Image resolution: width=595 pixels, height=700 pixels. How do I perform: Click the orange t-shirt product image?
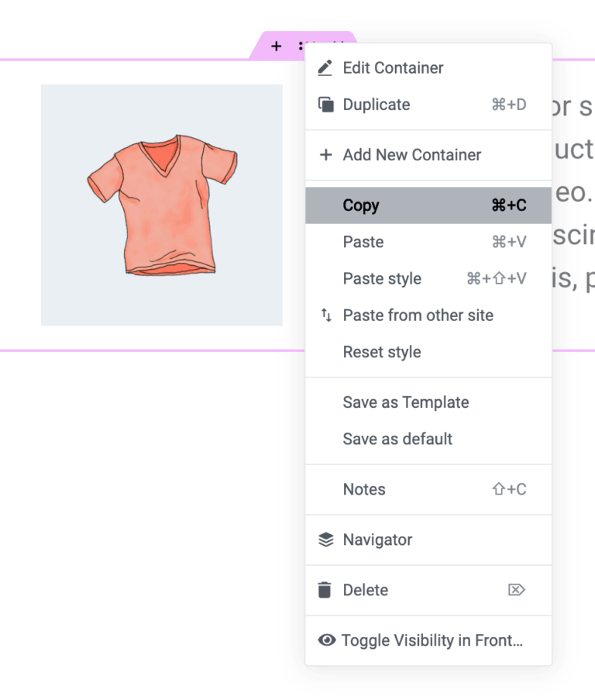coord(162,205)
